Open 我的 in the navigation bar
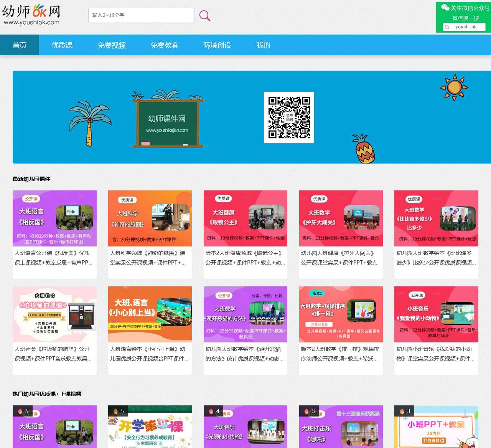 [x=264, y=45]
